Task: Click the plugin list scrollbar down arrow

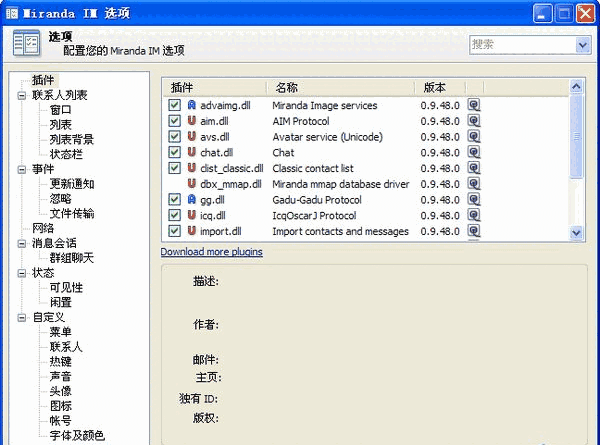Action: tap(576, 232)
